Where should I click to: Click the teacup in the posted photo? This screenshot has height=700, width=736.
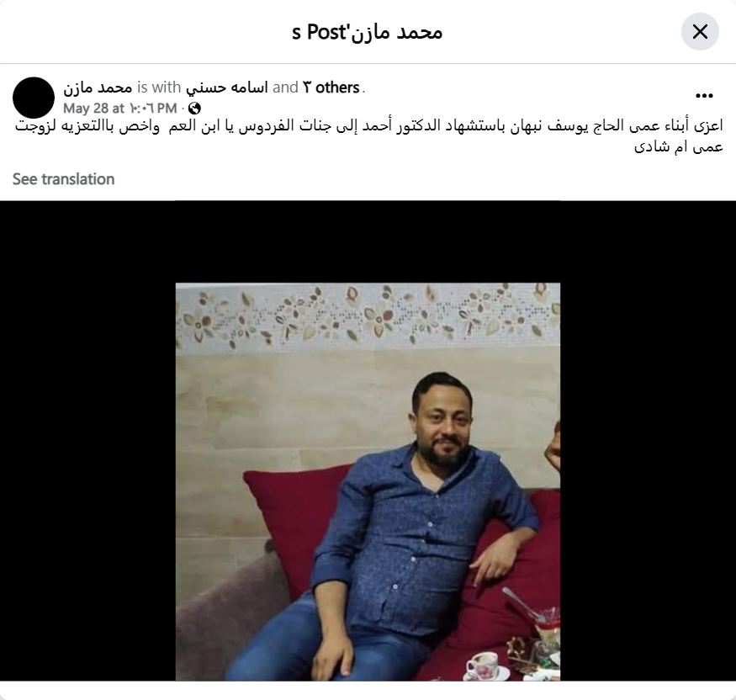[x=483, y=666]
